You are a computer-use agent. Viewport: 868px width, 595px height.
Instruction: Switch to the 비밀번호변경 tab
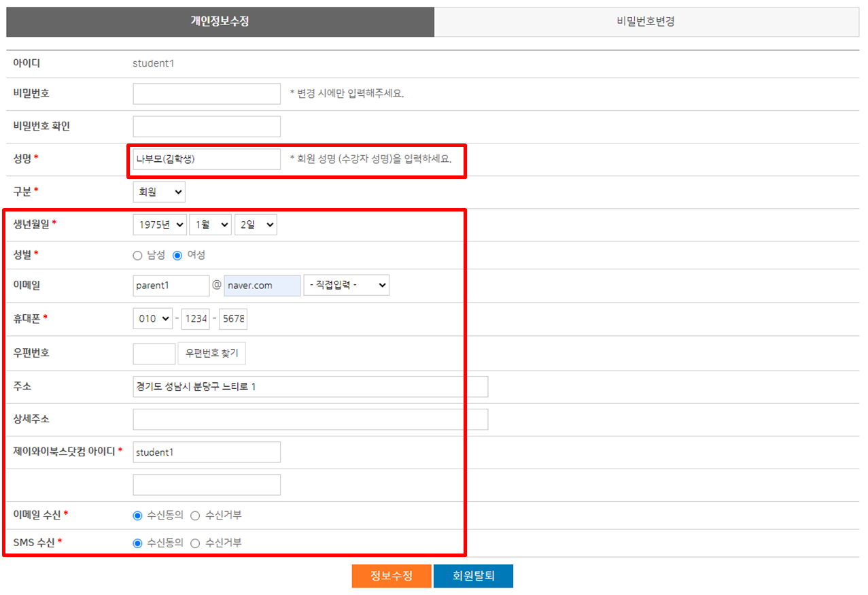[646, 22]
